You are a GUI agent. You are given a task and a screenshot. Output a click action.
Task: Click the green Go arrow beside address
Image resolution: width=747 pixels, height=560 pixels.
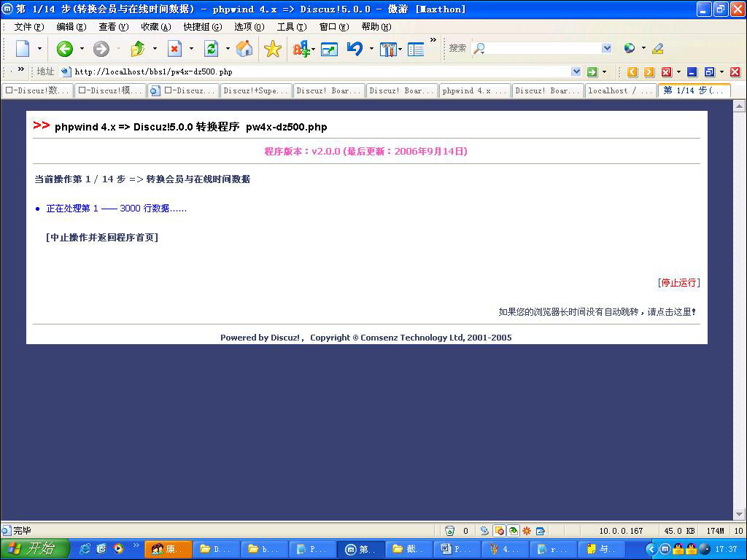coord(592,72)
